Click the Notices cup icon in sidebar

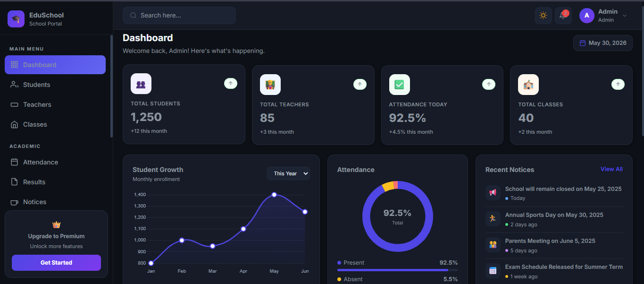point(14,202)
